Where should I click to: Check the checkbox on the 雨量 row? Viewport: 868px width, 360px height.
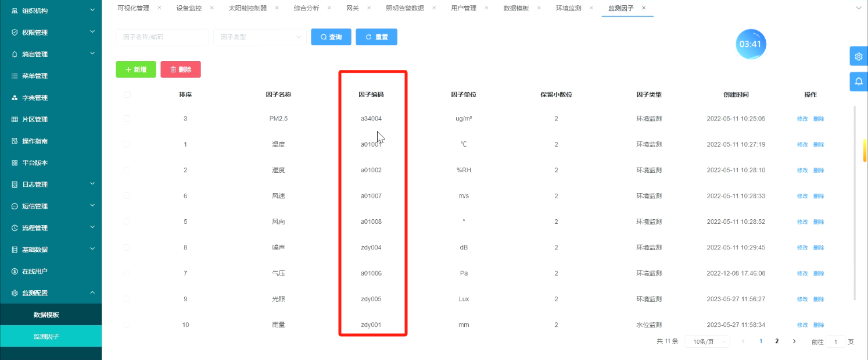pos(127,325)
